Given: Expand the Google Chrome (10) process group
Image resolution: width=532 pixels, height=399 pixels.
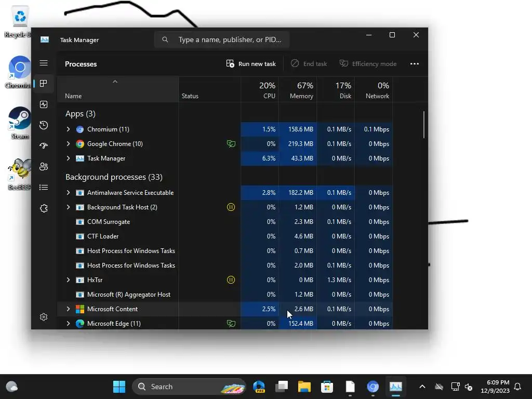Looking at the screenshot, I should point(68,144).
